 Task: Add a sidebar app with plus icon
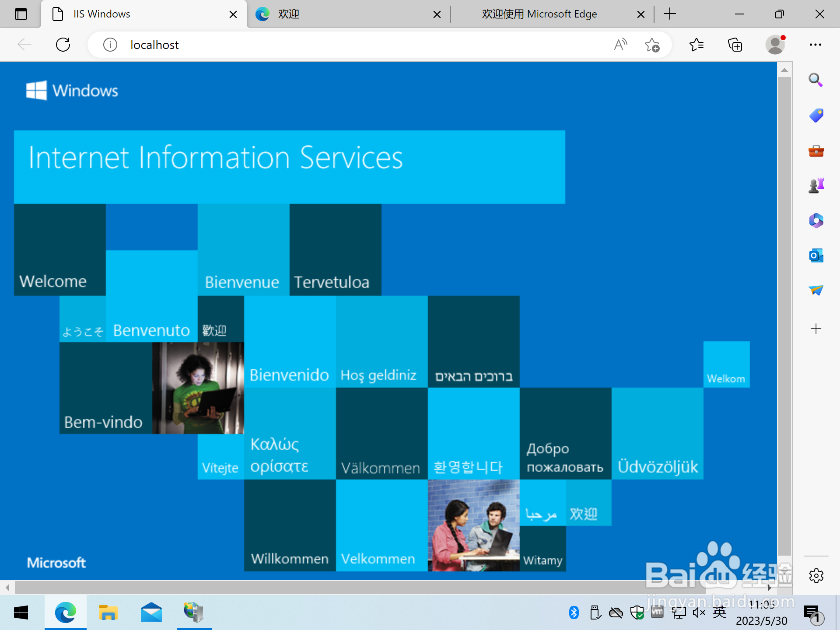[816, 329]
